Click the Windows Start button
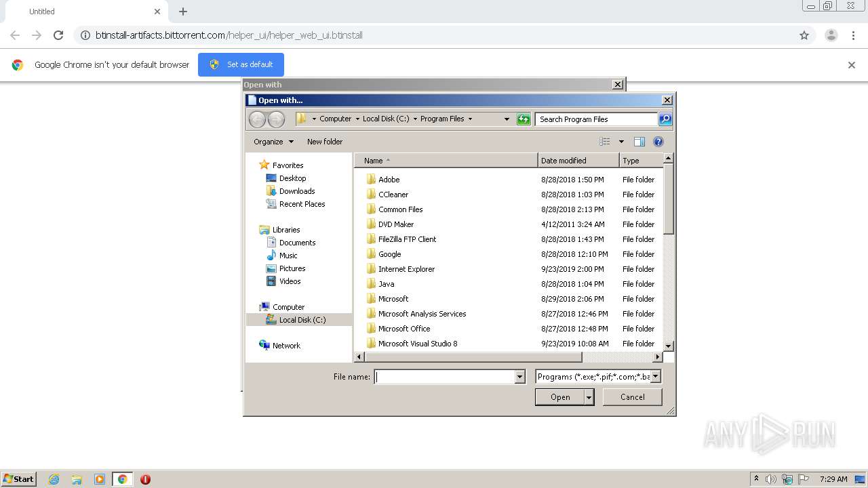The width and height of the screenshot is (868, 488). pyautogui.click(x=19, y=479)
